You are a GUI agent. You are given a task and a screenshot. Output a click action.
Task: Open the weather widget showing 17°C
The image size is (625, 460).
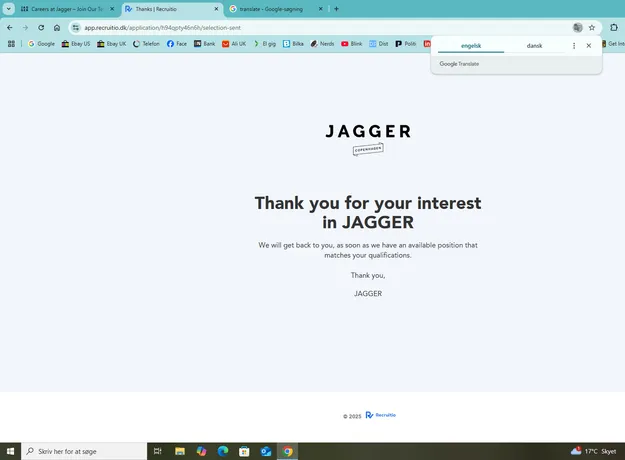594,451
